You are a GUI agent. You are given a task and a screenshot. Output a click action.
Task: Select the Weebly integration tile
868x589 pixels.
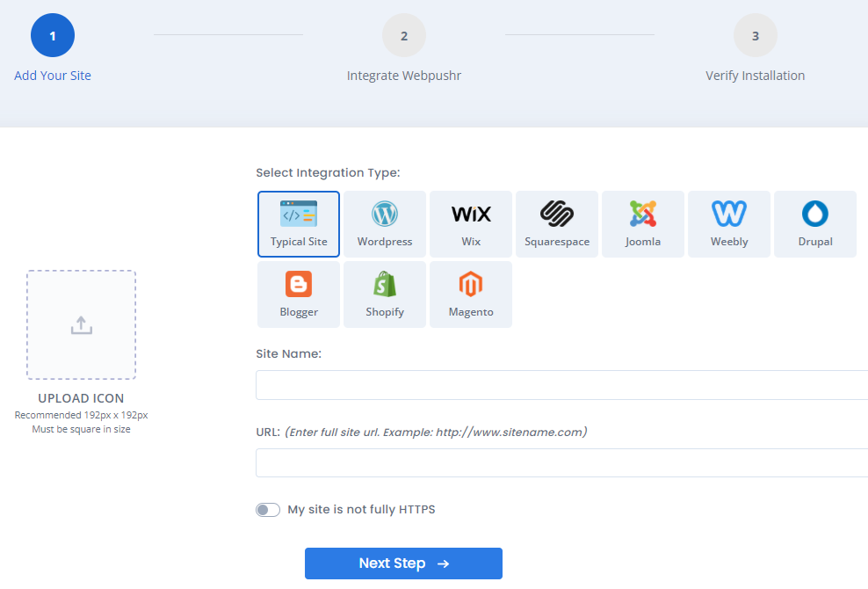(x=729, y=224)
